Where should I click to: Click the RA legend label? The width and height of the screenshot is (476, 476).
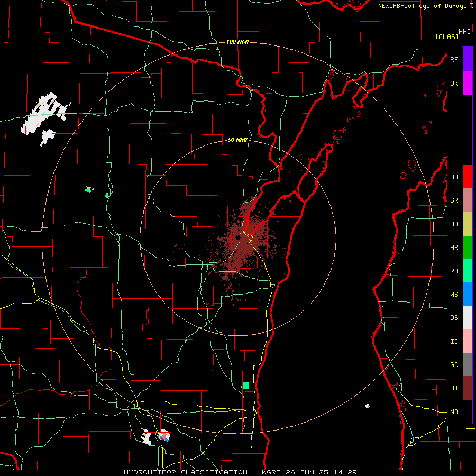point(454,271)
